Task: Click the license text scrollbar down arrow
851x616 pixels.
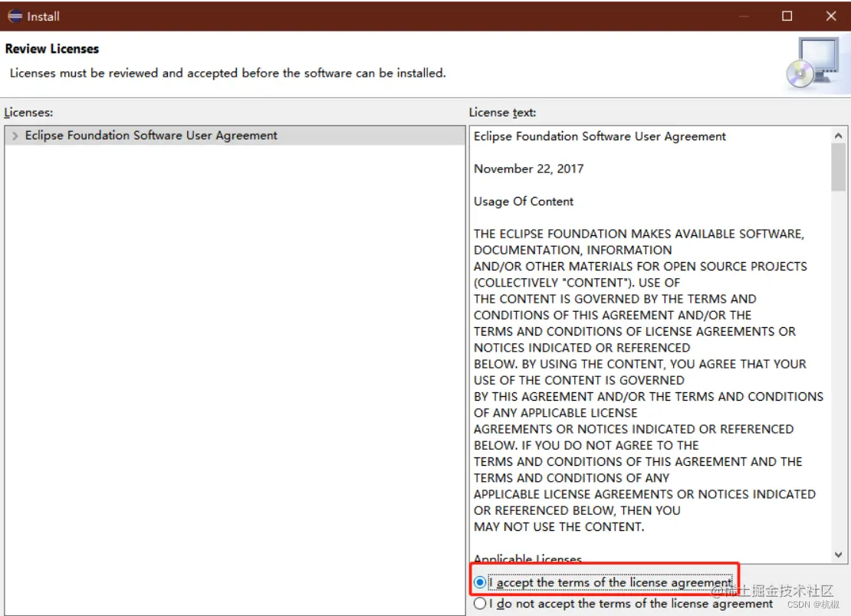Action: tap(838, 555)
